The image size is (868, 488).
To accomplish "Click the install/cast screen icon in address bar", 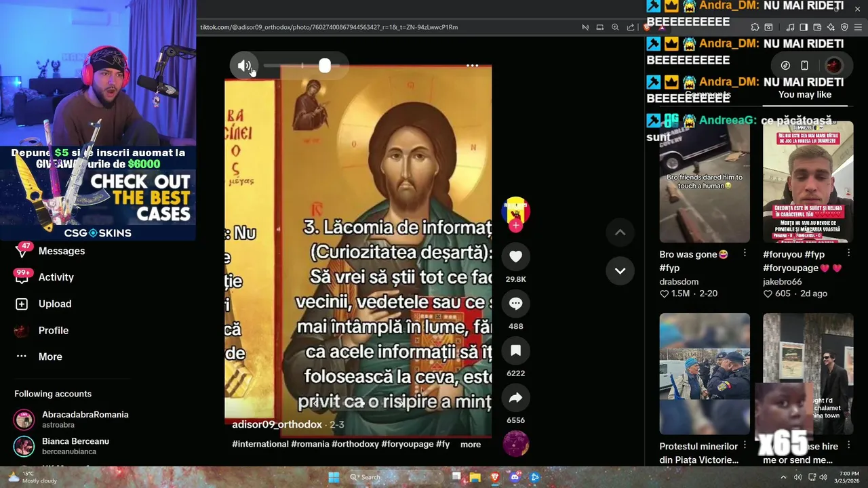I will point(600,27).
